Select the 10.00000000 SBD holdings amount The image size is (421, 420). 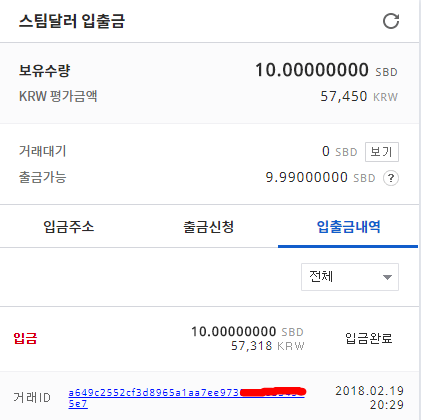(x=326, y=70)
